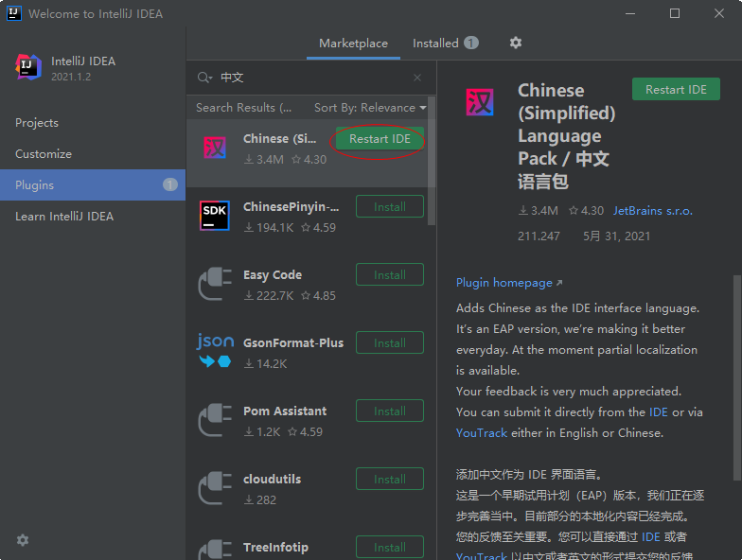Install the GsonFormat-Plus plugin
Image resolution: width=742 pixels, height=560 pixels.
click(390, 342)
